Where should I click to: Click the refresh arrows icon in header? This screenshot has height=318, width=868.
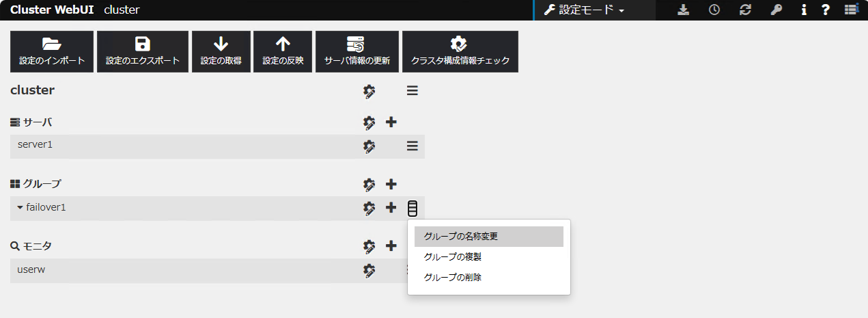(x=745, y=10)
